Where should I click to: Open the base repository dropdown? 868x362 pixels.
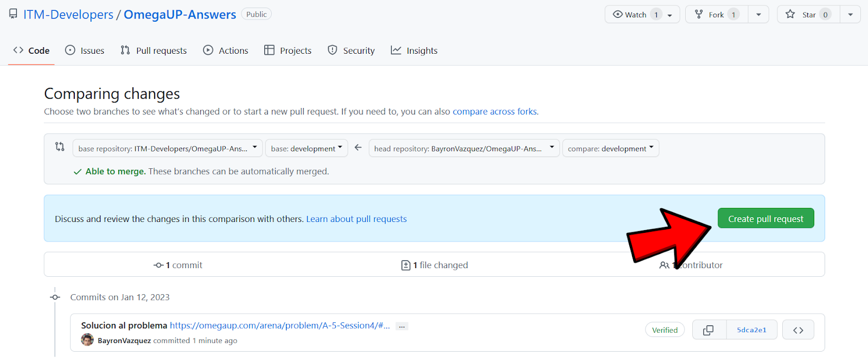[168, 148]
